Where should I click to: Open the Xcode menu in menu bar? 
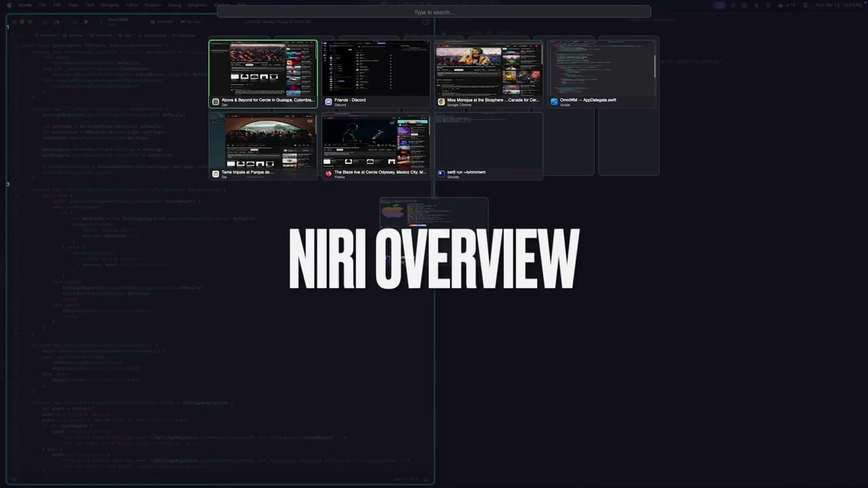(x=25, y=5)
